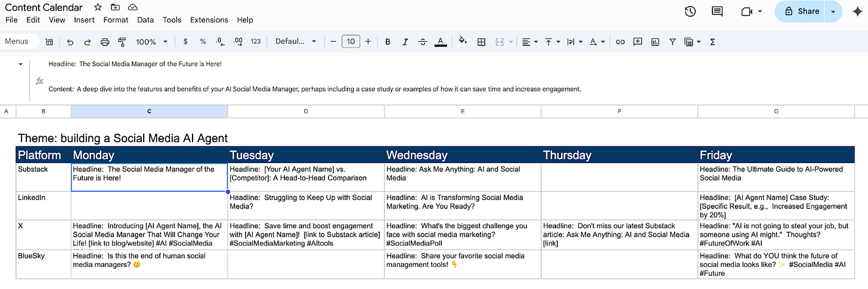The image size is (868, 289).
Task: Select the Tuesday header cell
Action: click(x=306, y=155)
